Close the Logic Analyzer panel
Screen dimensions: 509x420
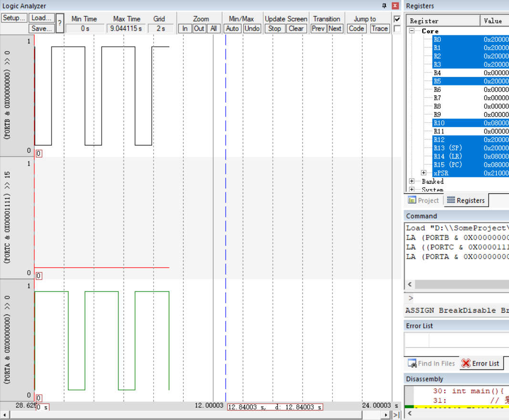395,6
